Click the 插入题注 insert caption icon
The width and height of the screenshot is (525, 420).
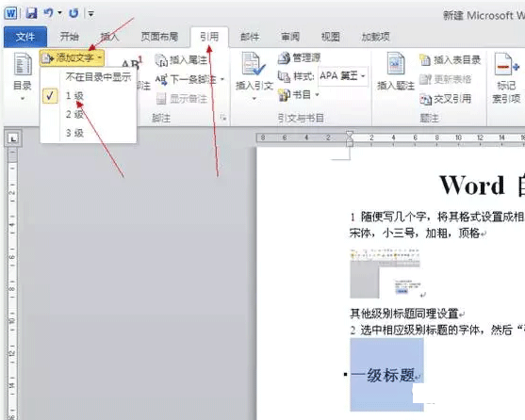[x=395, y=63]
